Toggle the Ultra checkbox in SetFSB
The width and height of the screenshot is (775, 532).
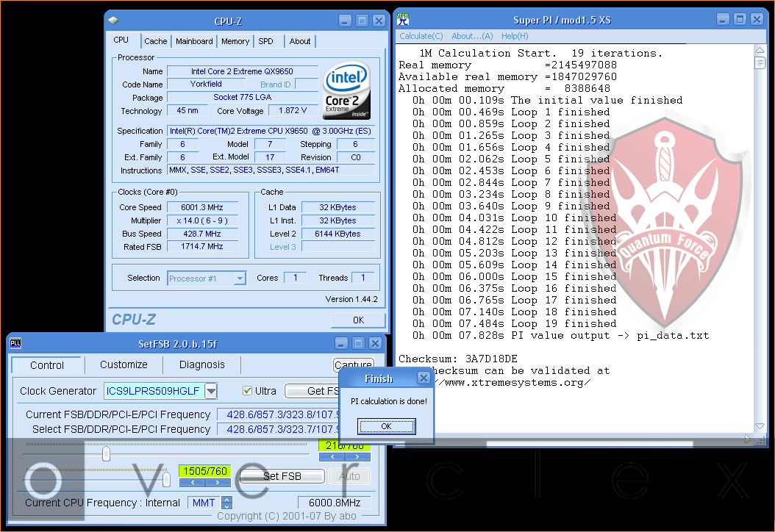(x=248, y=391)
